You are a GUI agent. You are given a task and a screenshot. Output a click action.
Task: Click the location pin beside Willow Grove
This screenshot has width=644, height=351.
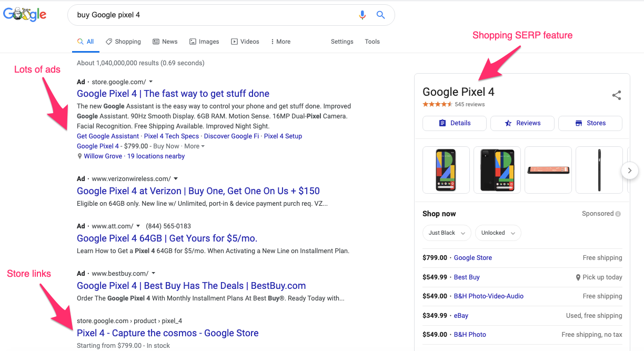pyautogui.click(x=80, y=156)
